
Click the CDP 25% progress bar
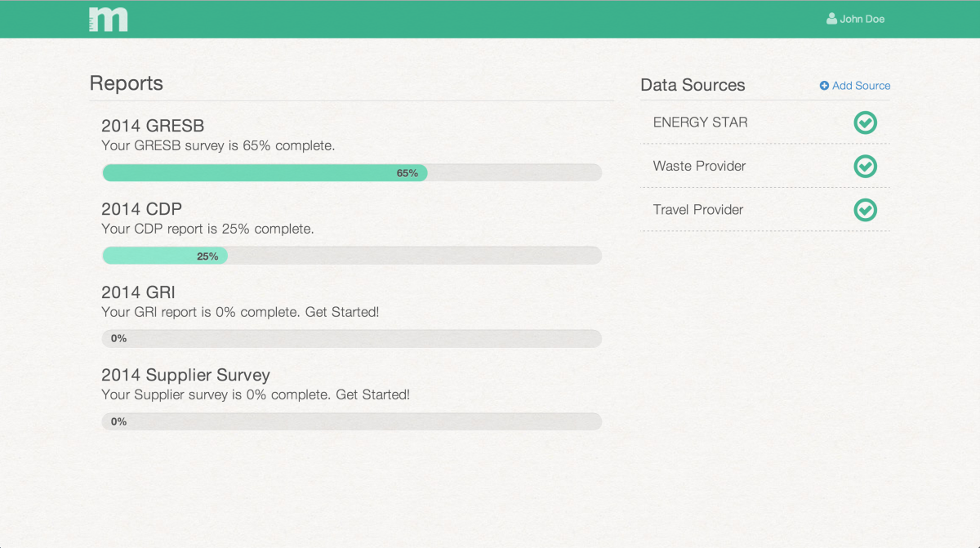pyautogui.click(x=352, y=256)
